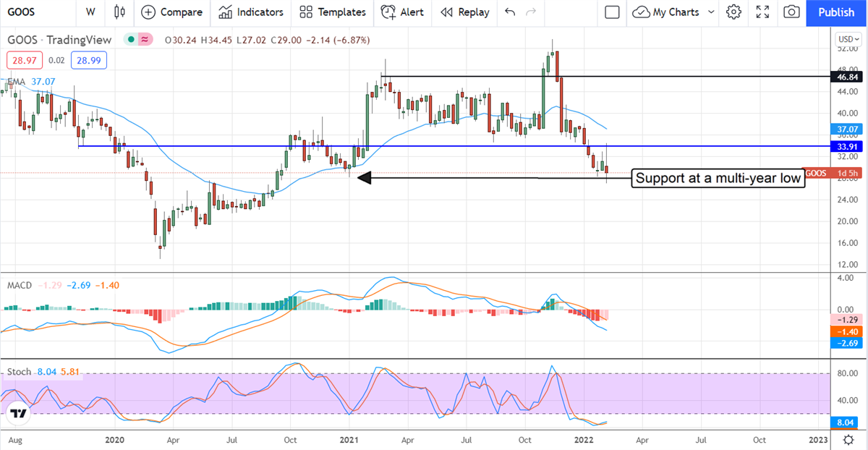Viewport: 868px width, 450px height.
Task: Open the Templates grid icon
Action: tap(306, 12)
